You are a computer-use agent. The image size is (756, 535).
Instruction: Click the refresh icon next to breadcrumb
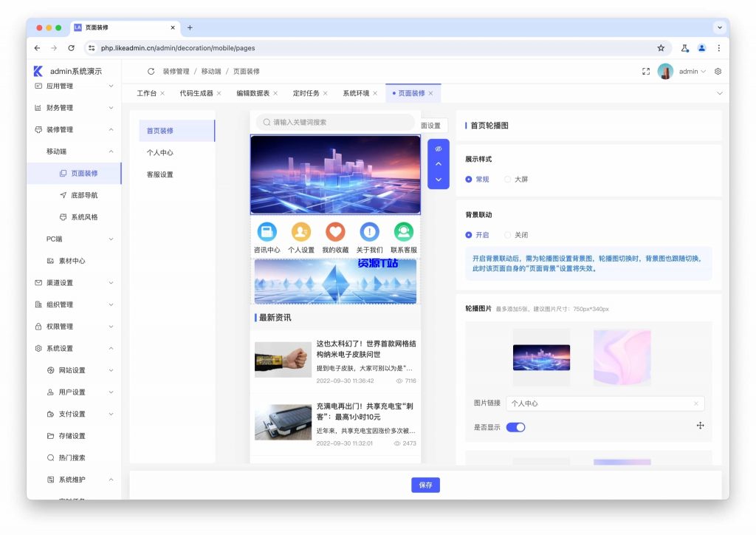tap(151, 71)
